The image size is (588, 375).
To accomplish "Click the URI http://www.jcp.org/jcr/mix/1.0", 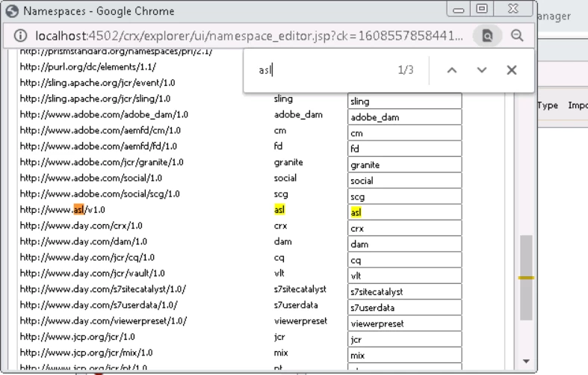I will [86, 353].
